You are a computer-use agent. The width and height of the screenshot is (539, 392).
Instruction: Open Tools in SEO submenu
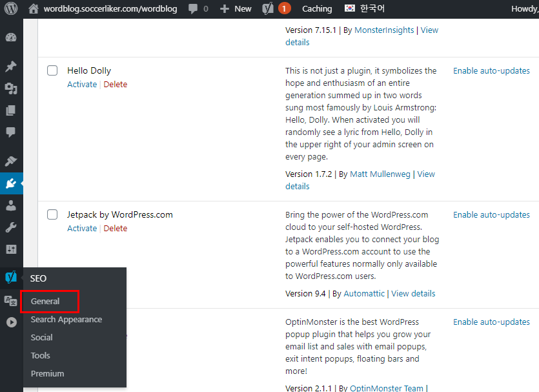[x=40, y=356]
